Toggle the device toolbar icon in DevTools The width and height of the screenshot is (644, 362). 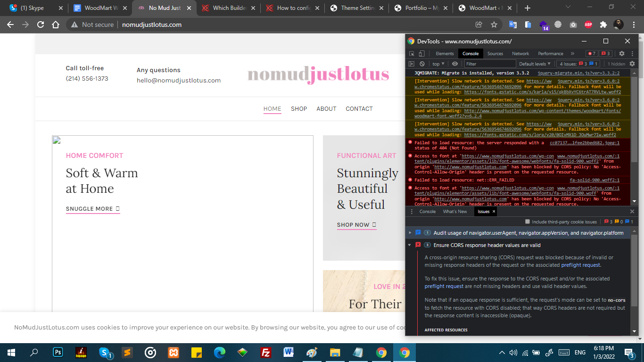point(421,54)
